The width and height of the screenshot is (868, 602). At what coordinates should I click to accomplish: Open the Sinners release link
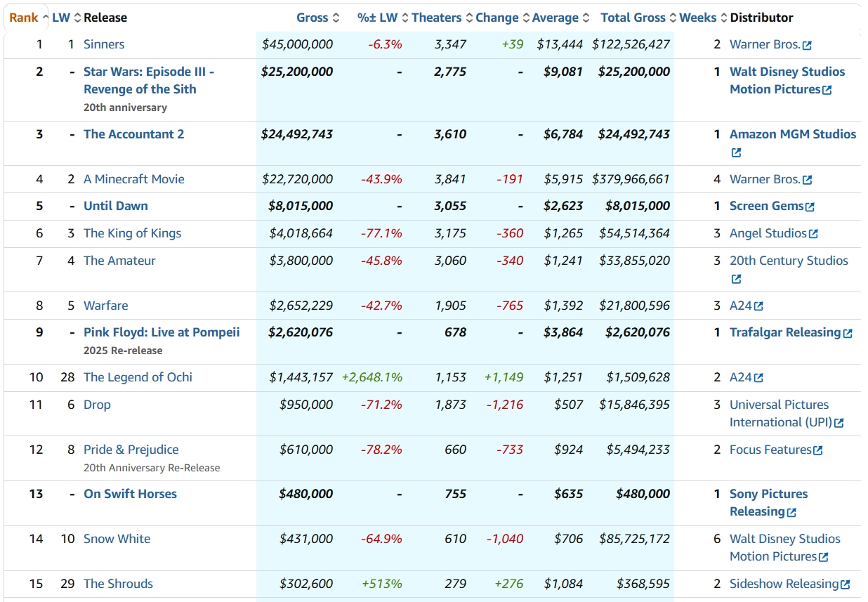pos(104,44)
